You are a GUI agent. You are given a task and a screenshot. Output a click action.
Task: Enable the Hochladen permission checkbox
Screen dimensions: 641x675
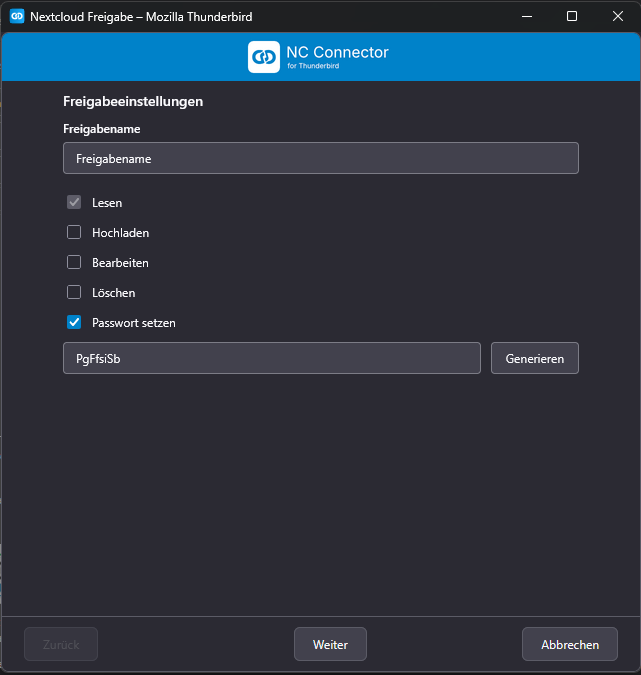click(74, 232)
